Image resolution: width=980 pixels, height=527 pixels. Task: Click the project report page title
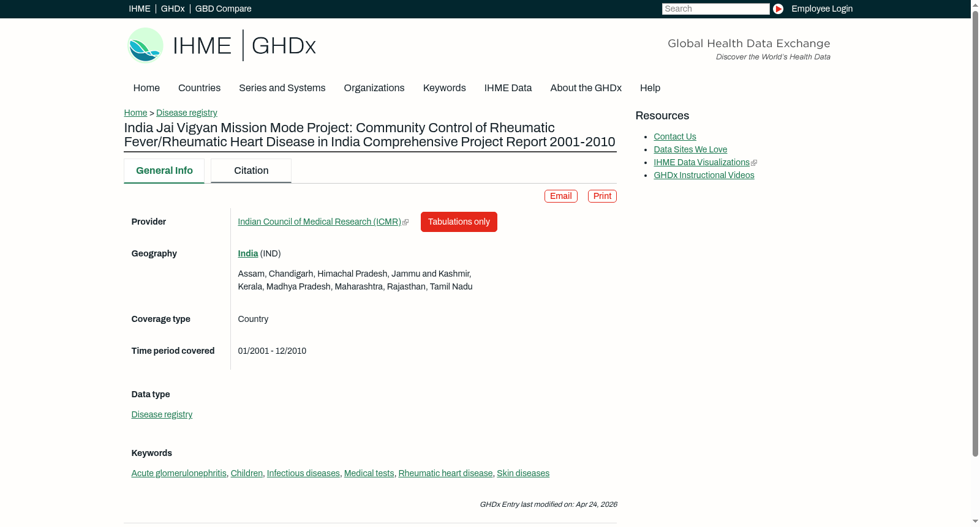pos(370,135)
